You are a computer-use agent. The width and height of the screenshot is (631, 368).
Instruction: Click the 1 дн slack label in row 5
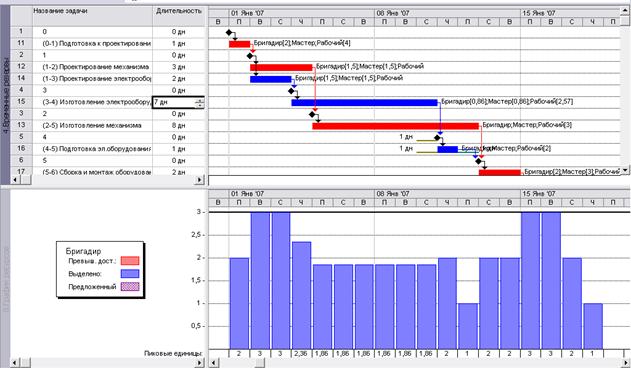pyautogui.click(x=406, y=137)
